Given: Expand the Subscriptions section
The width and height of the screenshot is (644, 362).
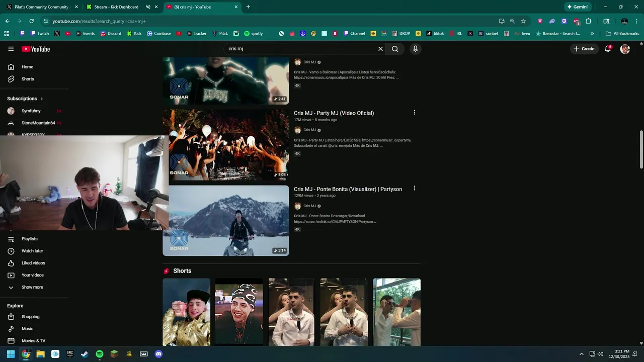Looking at the screenshot, I should pyautogui.click(x=25, y=99).
